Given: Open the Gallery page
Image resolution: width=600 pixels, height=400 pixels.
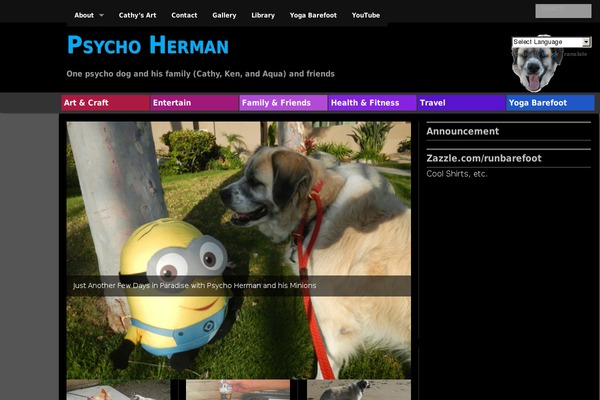Looking at the screenshot, I should tap(224, 15).
